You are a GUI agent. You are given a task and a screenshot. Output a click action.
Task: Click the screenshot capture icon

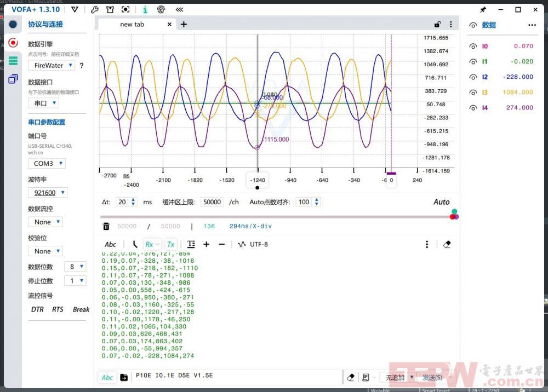[x=125, y=9]
